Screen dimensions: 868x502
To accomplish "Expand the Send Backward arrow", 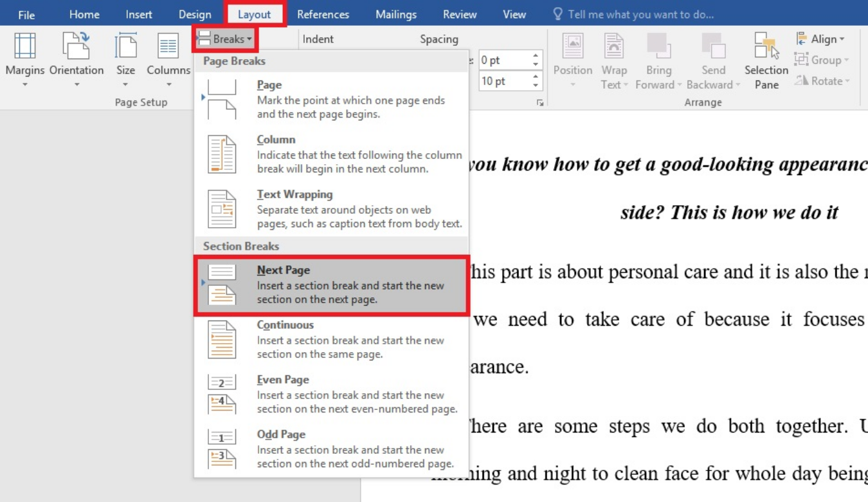I will 738,85.
